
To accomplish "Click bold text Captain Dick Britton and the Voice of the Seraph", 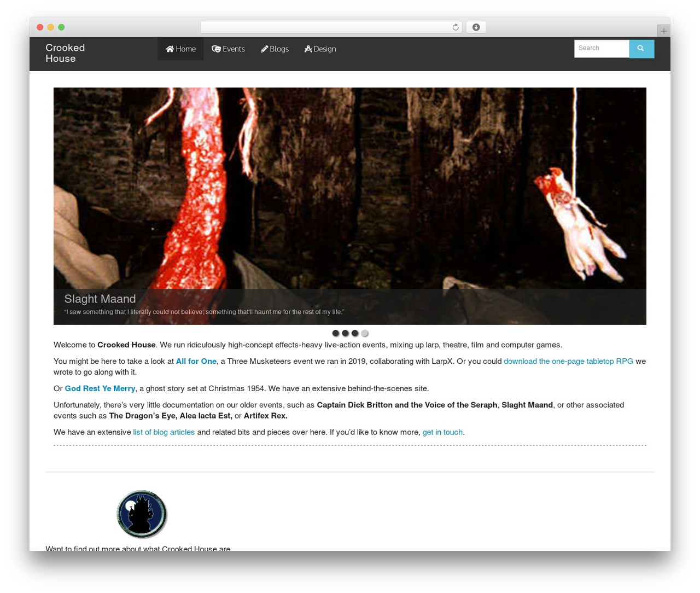I will (x=407, y=405).
